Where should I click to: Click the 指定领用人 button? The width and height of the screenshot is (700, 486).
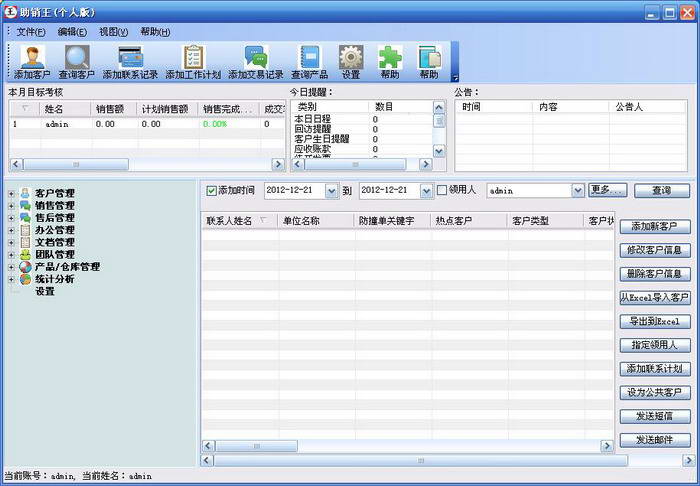pos(655,345)
